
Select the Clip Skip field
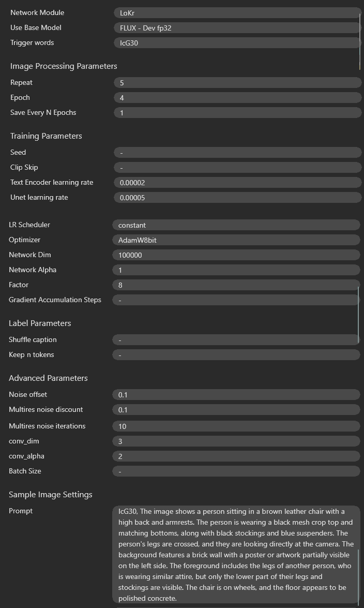click(x=237, y=168)
